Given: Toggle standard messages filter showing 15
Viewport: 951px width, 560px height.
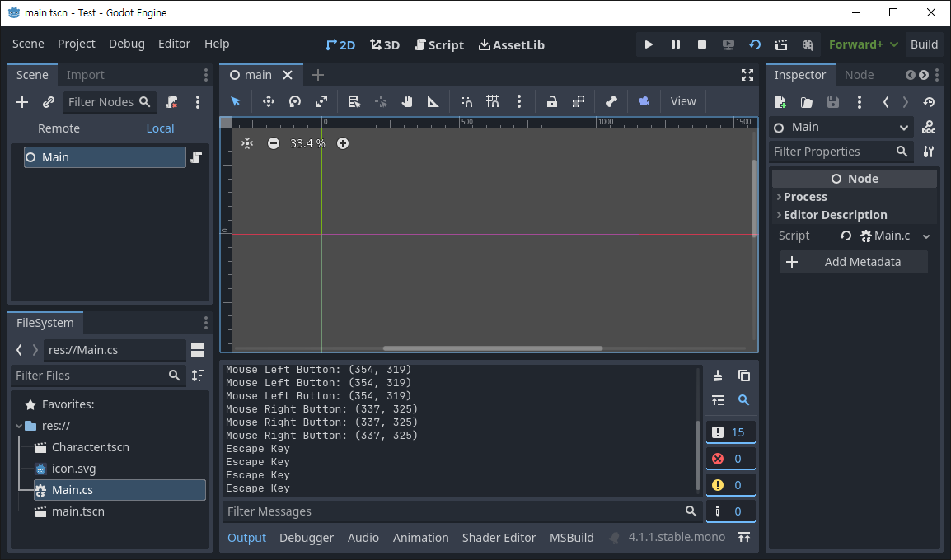Looking at the screenshot, I should click(x=731, y=432).
